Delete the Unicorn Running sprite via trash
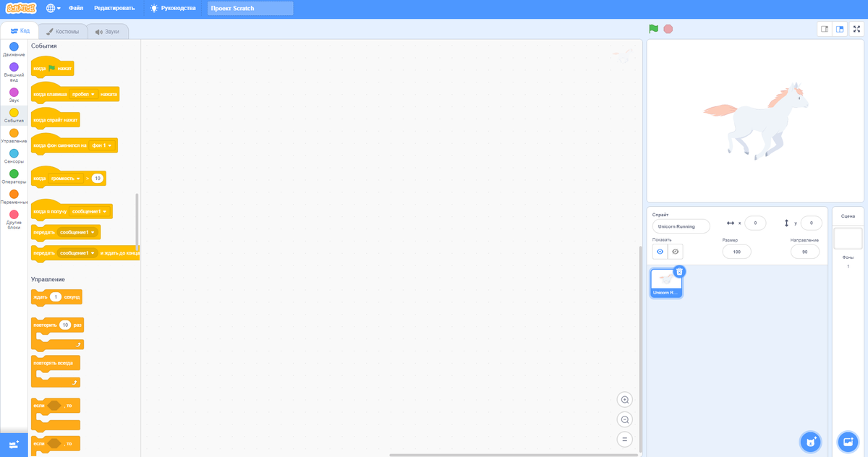The height and width of the screenshot is (457, 868). pyautogui.click(x=679, y=272)
